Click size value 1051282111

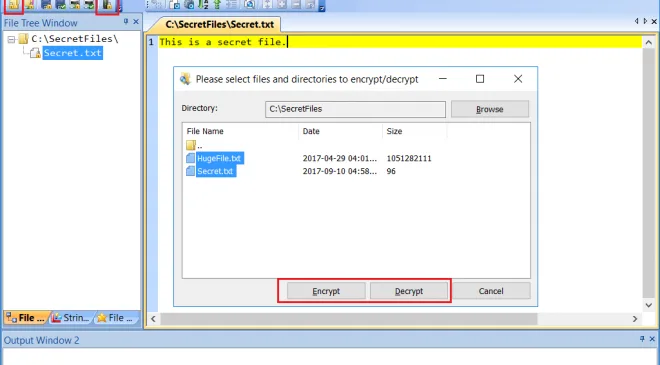(x=409, y=158)
